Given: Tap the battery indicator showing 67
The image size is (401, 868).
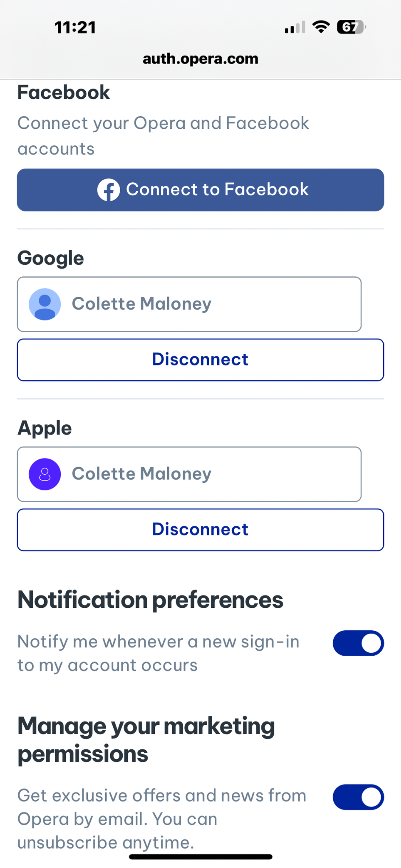Looking at the screenshot, I should point(351,27).
